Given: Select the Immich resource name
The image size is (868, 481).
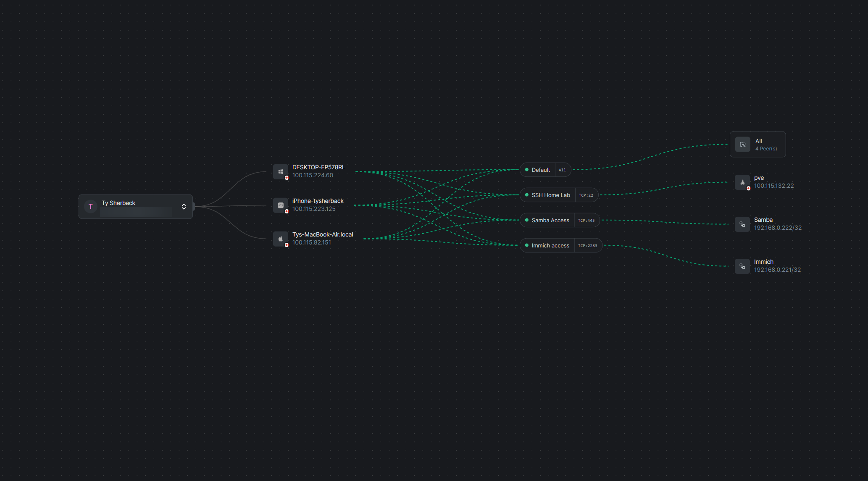Looking at the screenshot, I should pyautogui.click(x=763, y=262).
